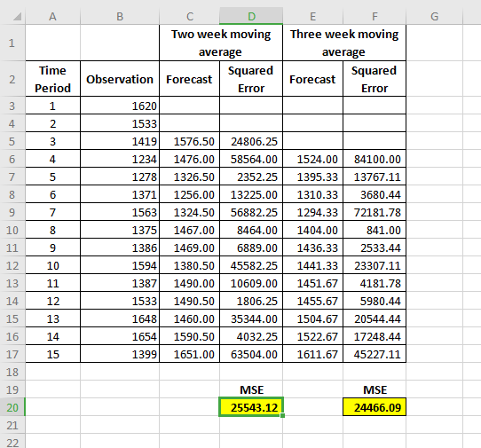Select forecast cell showing 1576.50
This screenshot has height=448, width=481.
tap(190, 141)
